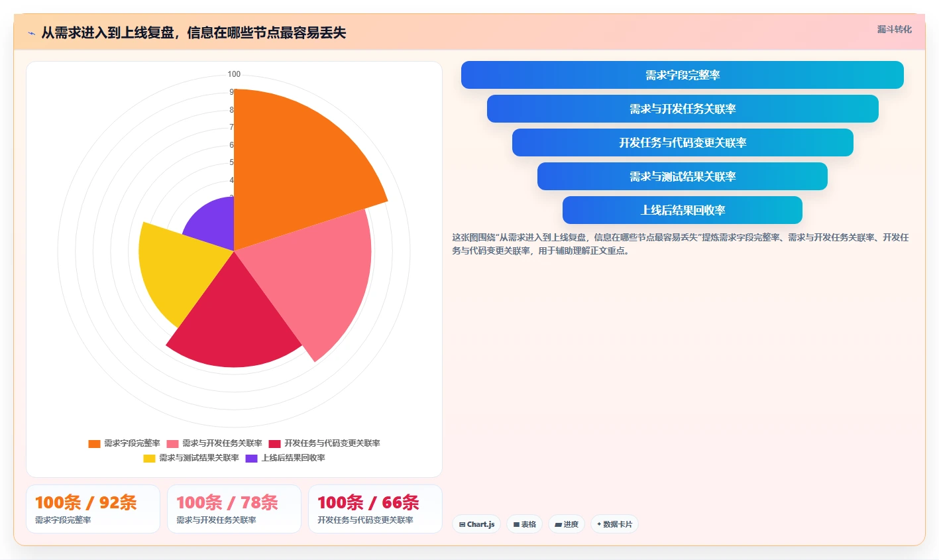Click the axis label 100 on chart

(234, 74)
